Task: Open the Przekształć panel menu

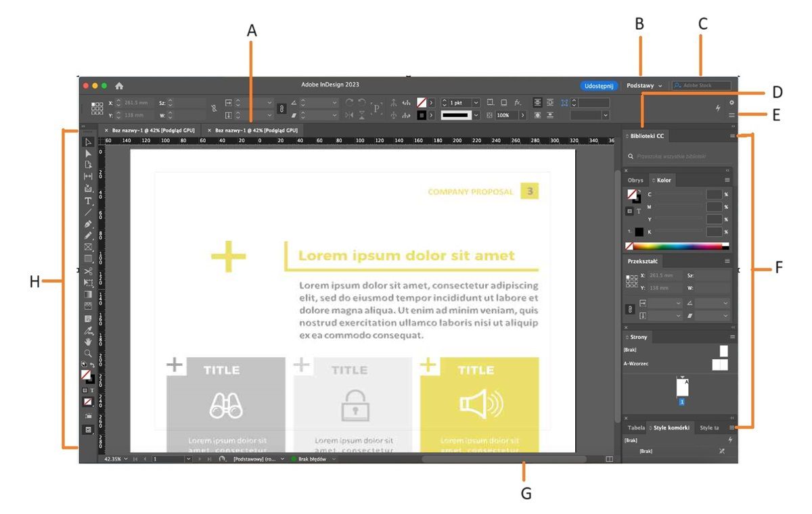Action: coord(727,260)
